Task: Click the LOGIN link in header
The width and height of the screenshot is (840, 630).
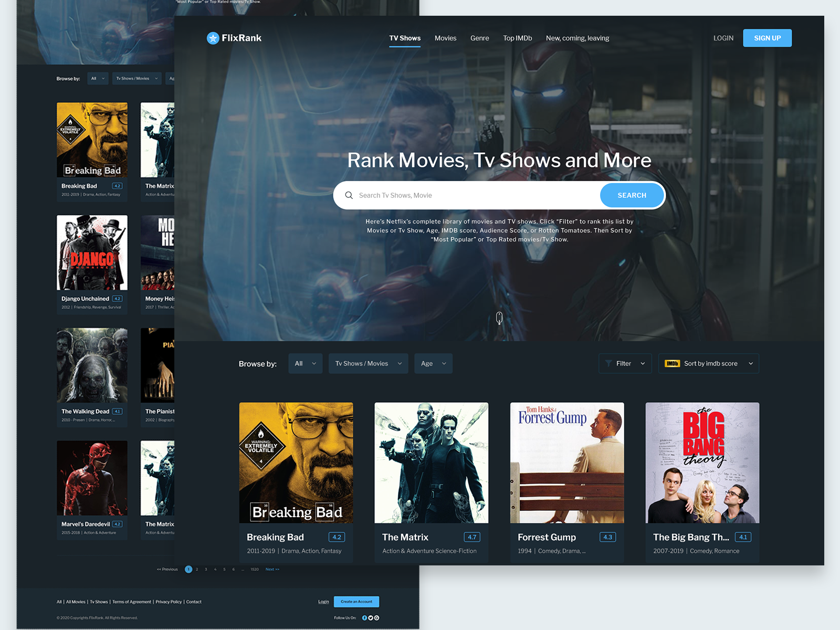Action: click(723, 38)
